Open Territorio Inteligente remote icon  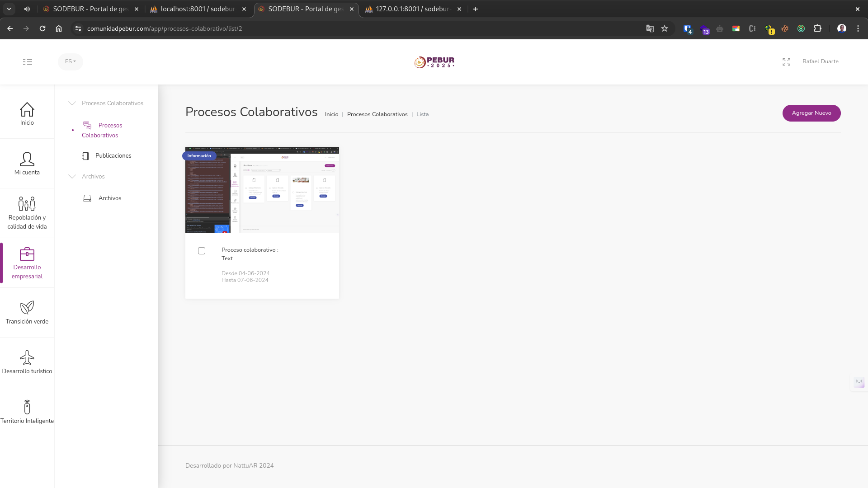click(x=27, y=407)
